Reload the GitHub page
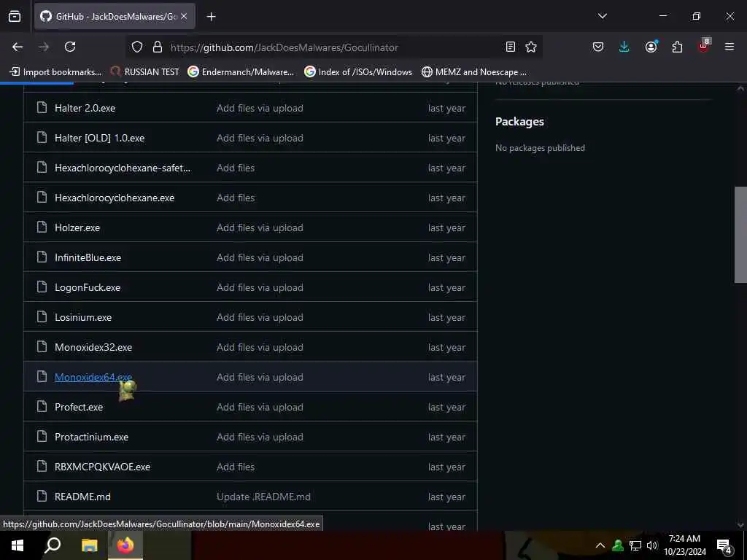This screenshot has width=747, height=560. pos(70,47)
